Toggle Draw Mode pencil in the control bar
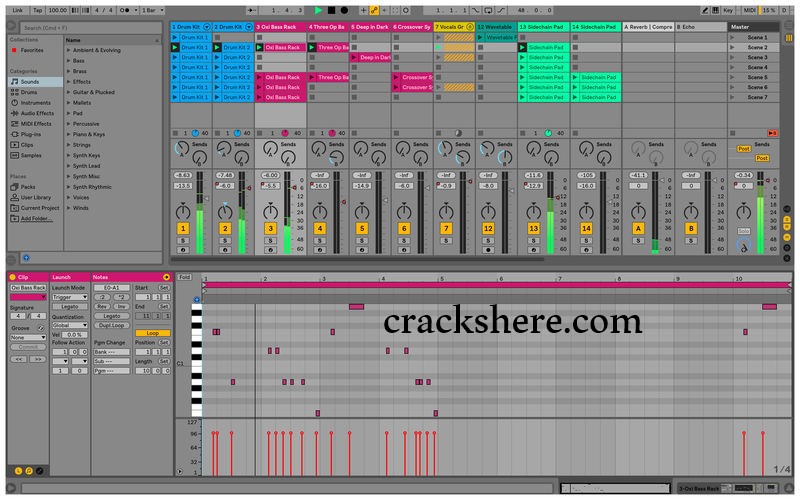Screen dimensions: 800x500 tap(705, 10)
